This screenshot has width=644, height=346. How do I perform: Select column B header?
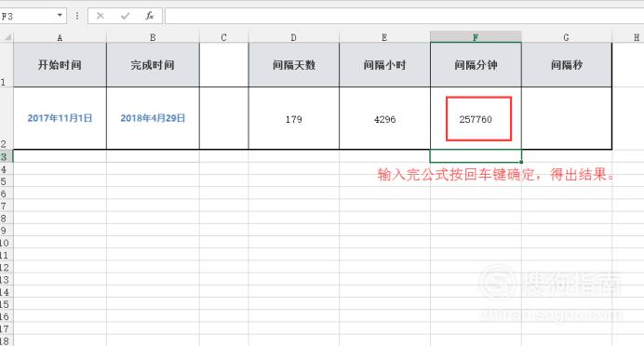153,37
